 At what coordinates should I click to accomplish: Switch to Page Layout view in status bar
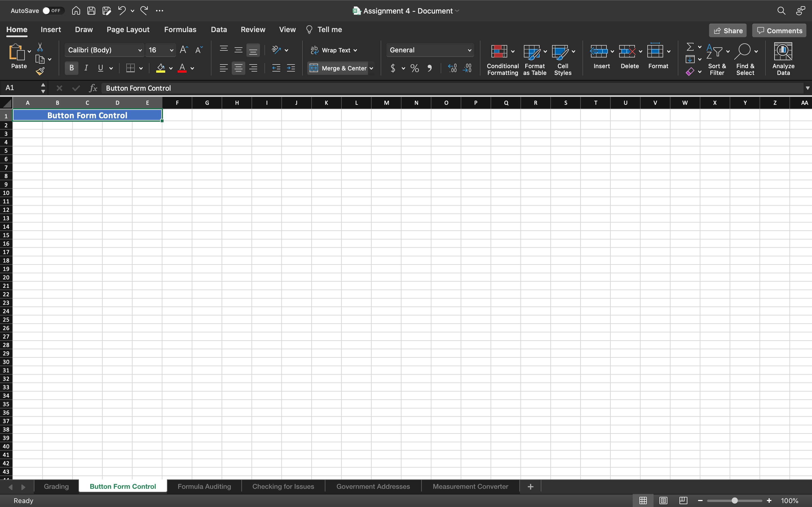pyautogui.click(x=663, y=500)
